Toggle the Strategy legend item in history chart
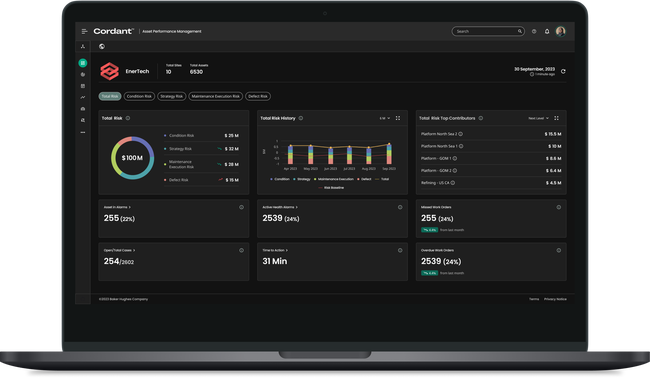Screen dimensions: 650x378 click(302, 179)
